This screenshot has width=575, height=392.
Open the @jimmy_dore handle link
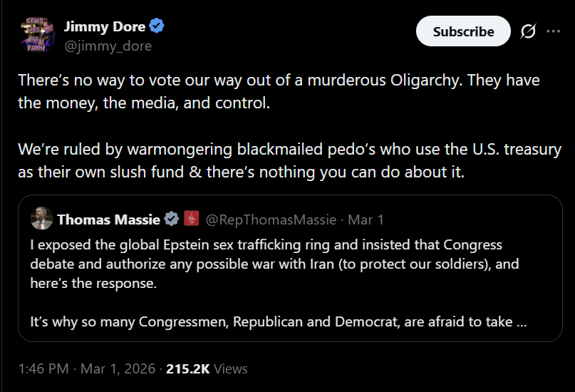pos(108,46)
